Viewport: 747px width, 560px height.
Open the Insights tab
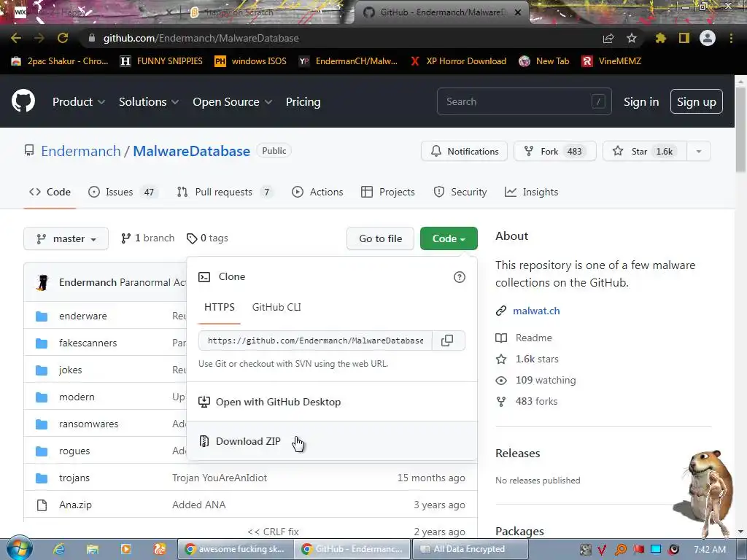coord(531,192)
